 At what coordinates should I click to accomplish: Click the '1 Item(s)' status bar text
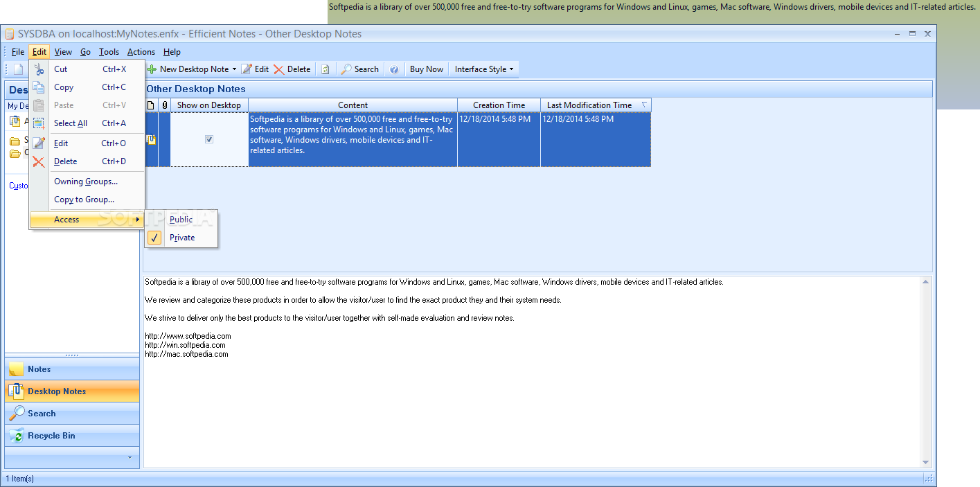(x=20, y=479)
